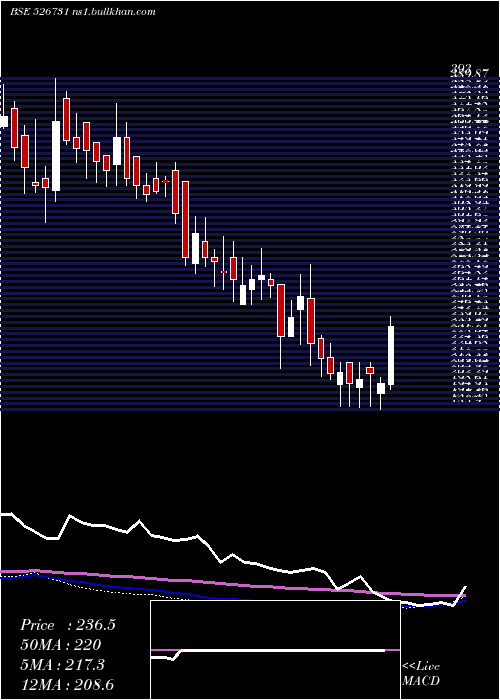
Task: Click the 50MA : 220 label
Action: coord(61,645)
